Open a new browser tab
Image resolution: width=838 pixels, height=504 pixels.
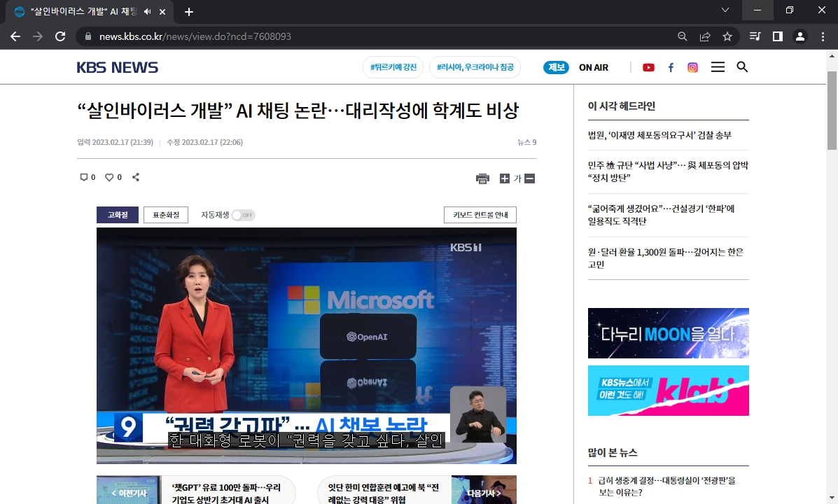pos(188,12)
